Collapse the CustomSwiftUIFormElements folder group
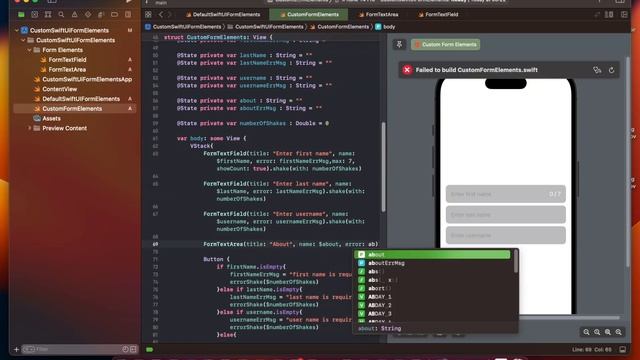The width and height of the screenshot is (640, 360). pos(23,40)
